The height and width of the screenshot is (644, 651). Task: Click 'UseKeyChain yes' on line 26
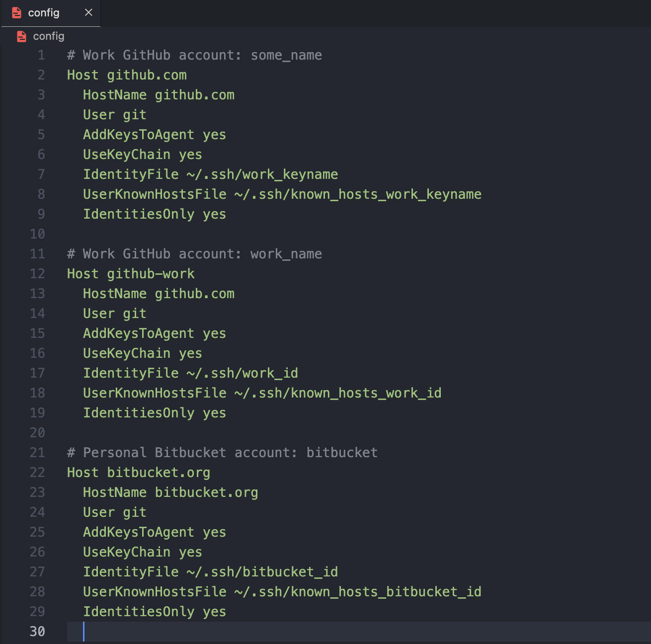(143, 552)
